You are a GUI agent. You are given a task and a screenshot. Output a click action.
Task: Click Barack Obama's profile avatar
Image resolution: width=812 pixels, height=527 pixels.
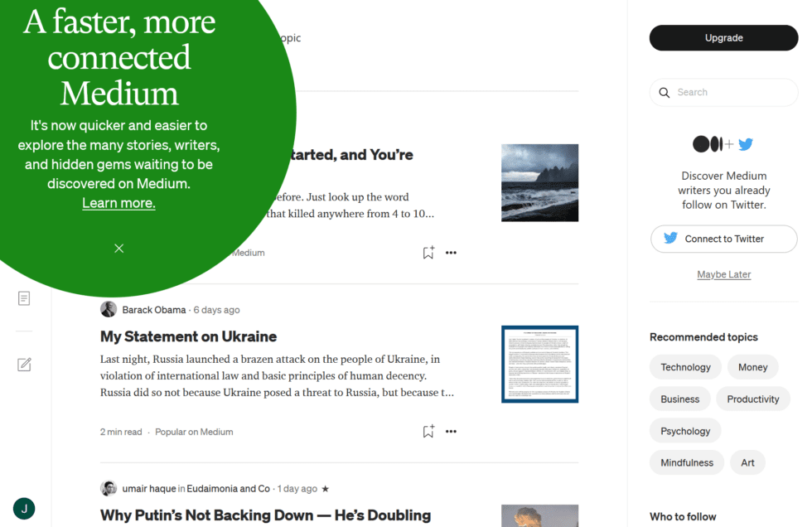[109, 308]
